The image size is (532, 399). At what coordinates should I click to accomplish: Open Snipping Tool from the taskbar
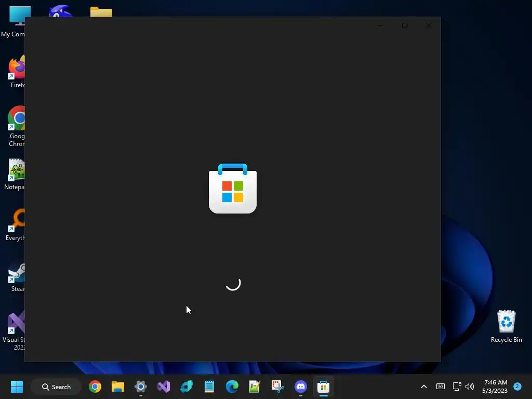(277, 387)
